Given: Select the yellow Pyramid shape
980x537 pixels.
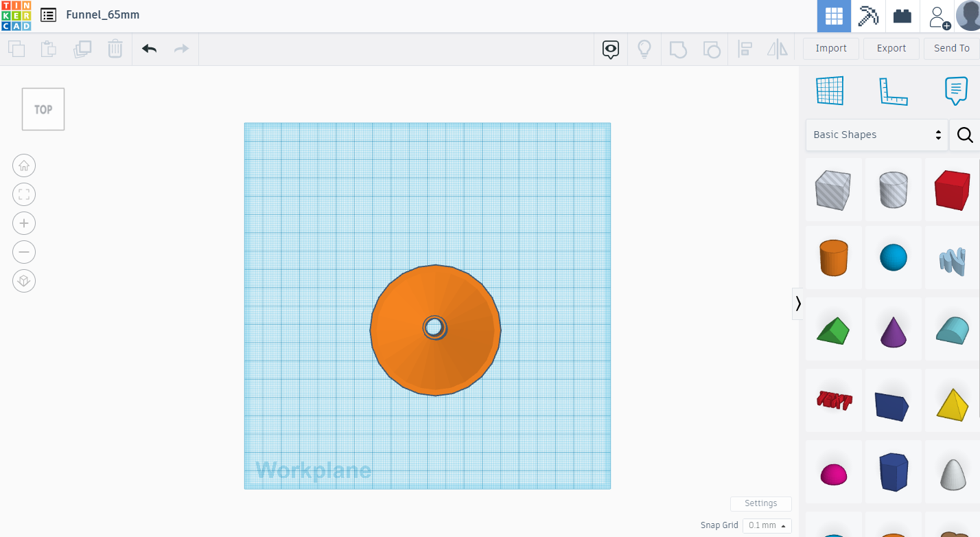Looking at the screenshot, I should pyautogui.click(x=953, y=401).
